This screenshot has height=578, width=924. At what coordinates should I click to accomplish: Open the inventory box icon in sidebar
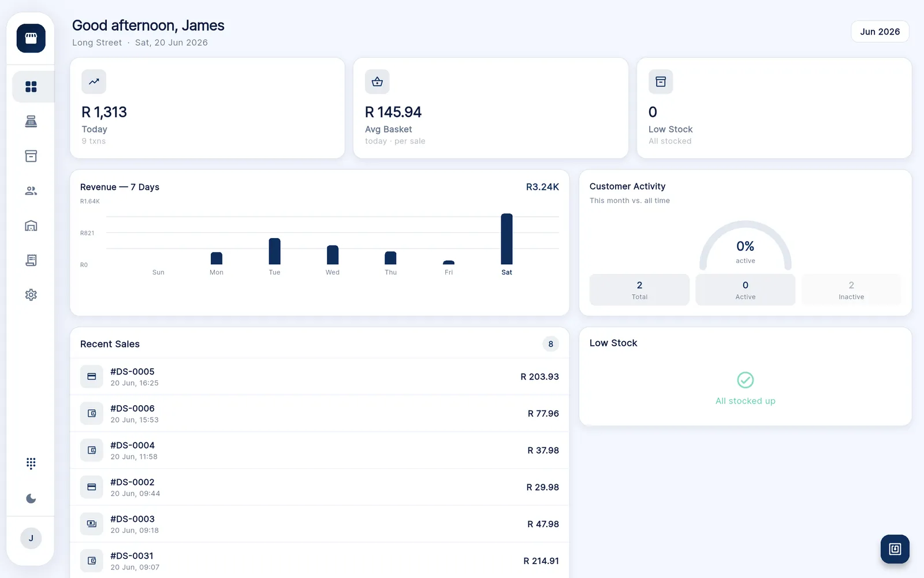pyautogui.click(x=31, y=156)
